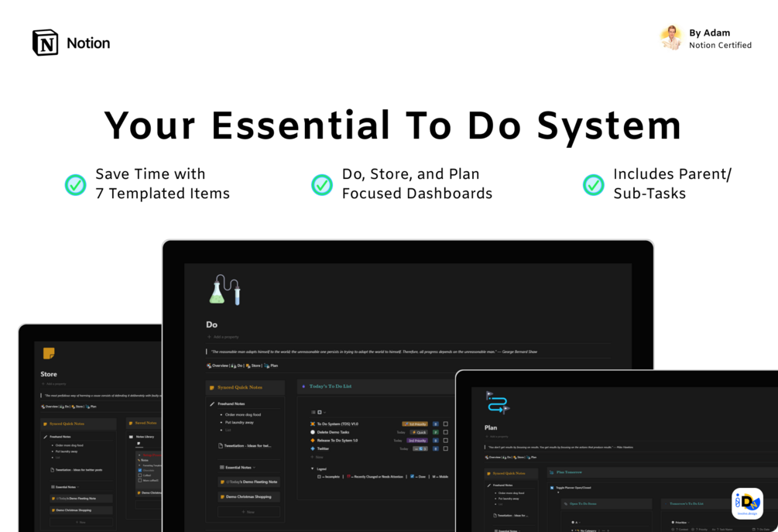Check the More coffee item in Store window
Image resolution: width=778 pixels, height=532 pixels.
pos(140,480)
